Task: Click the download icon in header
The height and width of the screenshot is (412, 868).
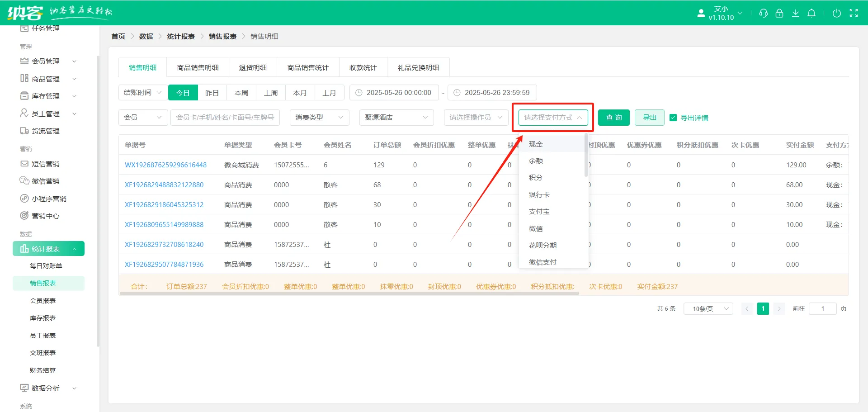Action: (x=796, y=13)
